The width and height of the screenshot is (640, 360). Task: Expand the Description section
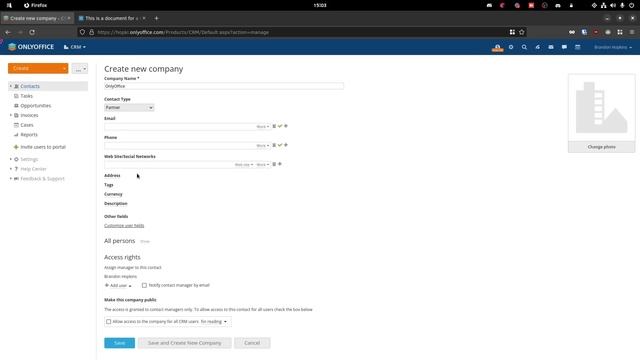(116, 204)
